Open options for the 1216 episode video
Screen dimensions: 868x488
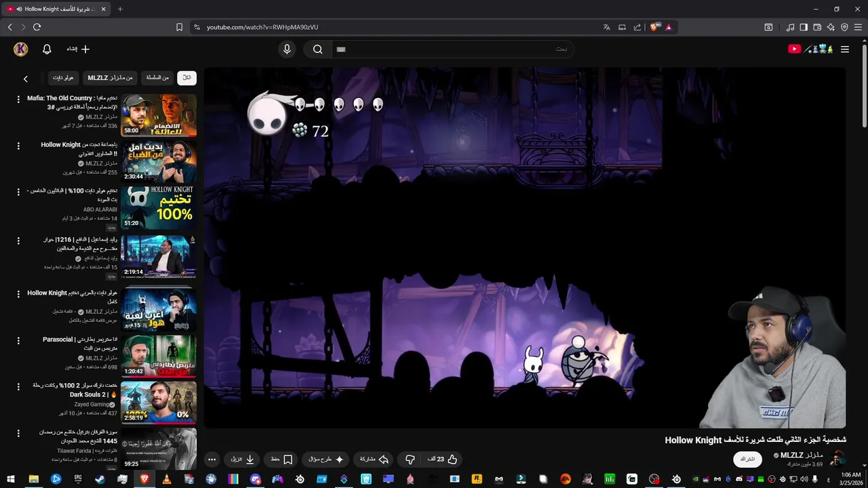[x=18, y=241]
